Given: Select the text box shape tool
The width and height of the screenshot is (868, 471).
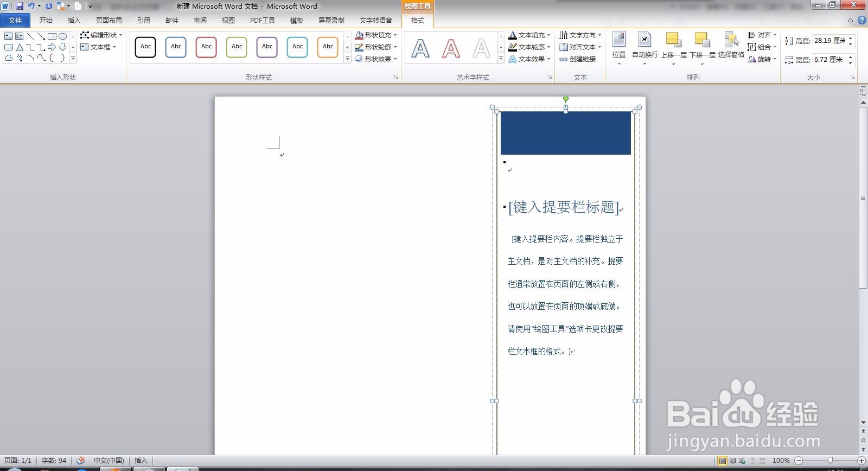Looking at the screenshot, I should click(x=8, y=36).
